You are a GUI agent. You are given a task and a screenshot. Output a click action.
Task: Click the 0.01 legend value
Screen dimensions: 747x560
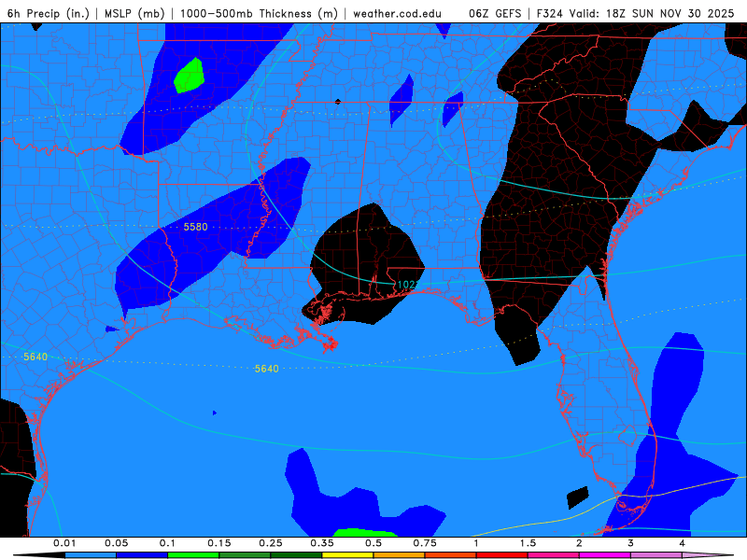pyautogui.click(x=64, y=543)
